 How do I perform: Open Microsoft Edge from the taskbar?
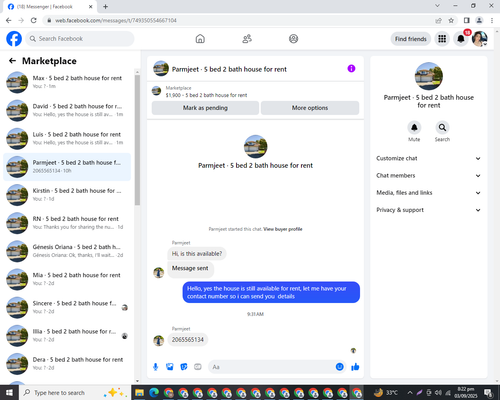coord(154,393)
